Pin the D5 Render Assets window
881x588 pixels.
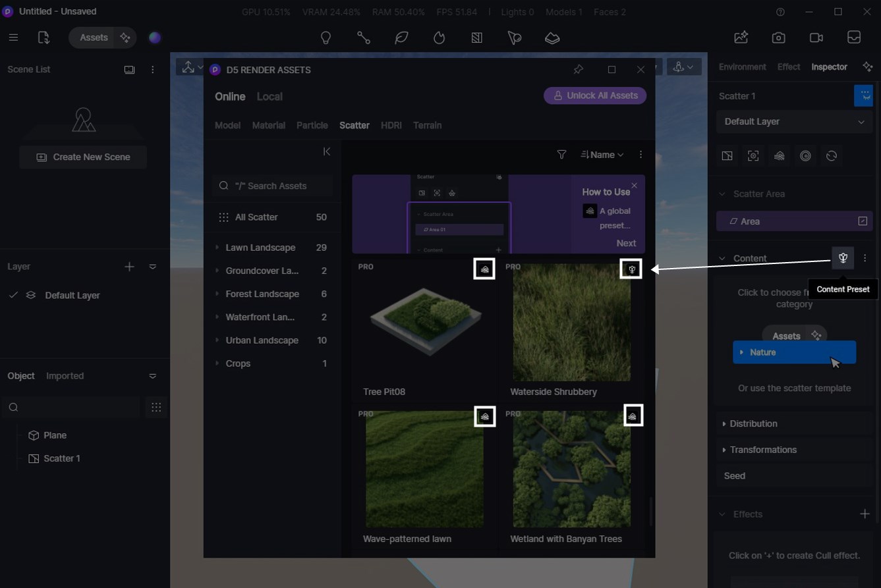(x=578, y=70)
